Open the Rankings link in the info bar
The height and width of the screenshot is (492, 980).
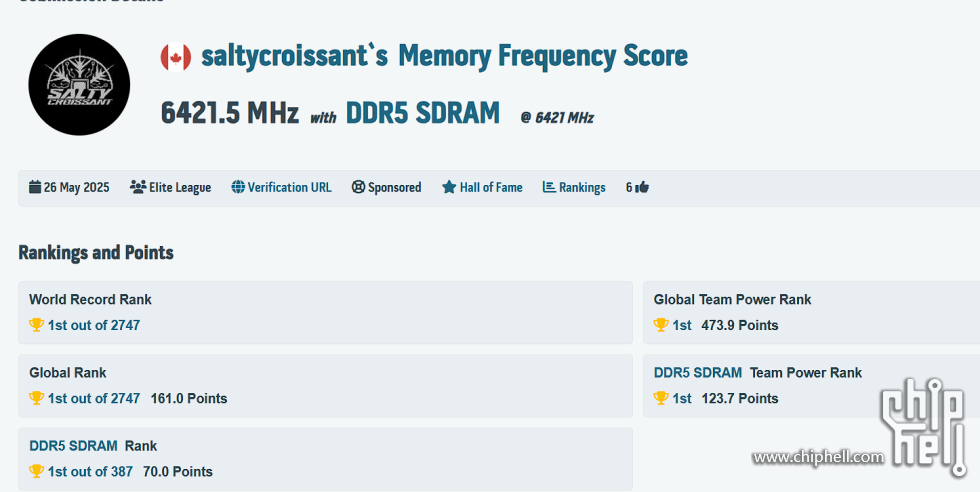pyautogui.click(x=582, y=188)
